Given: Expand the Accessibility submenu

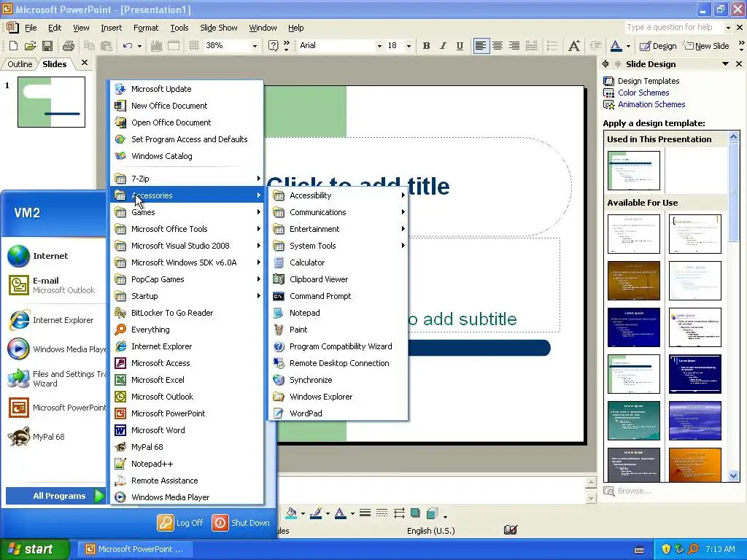Looking at the screenshot, I should click(338, 195).
